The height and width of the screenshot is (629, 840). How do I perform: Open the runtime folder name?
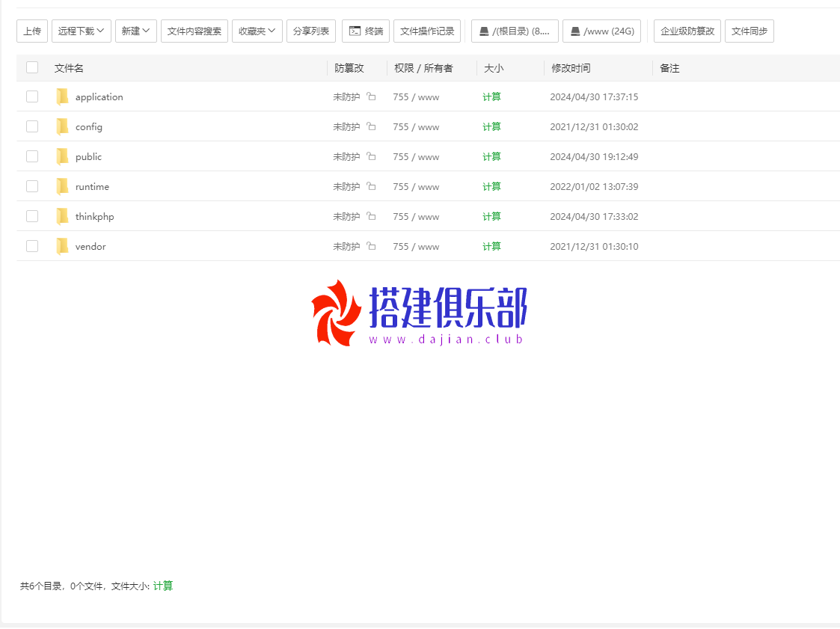(92, 187)
